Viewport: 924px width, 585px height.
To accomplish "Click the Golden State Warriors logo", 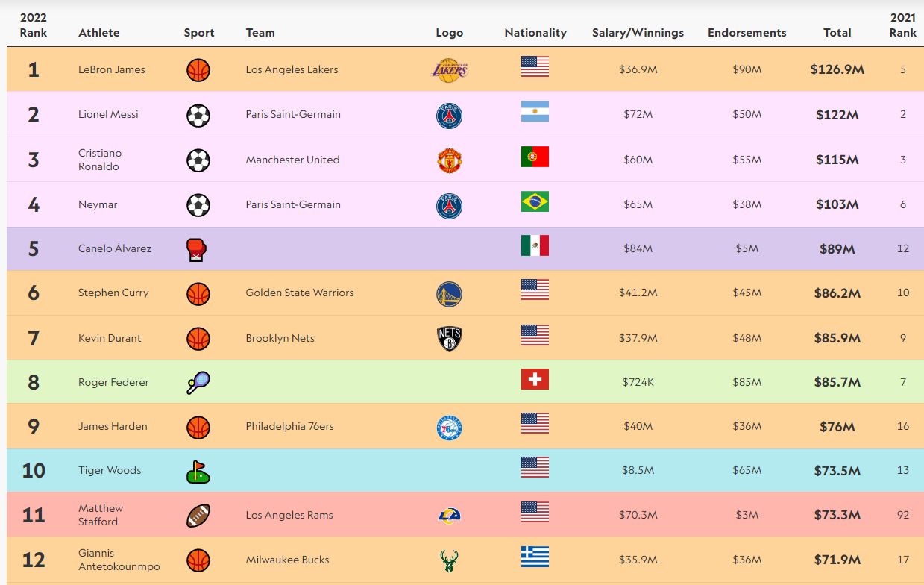I will pyautogui.click(x=449, y=294).
